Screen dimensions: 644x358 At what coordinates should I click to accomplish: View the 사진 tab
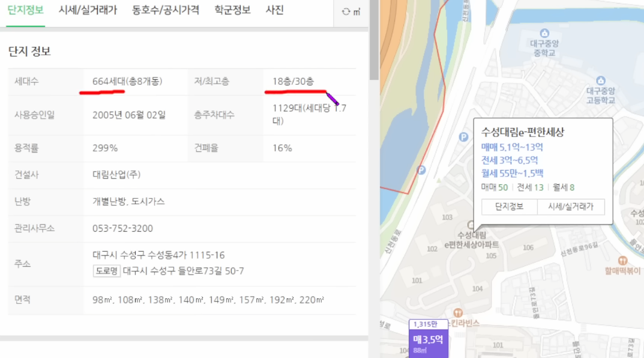(x=275, y=10)
